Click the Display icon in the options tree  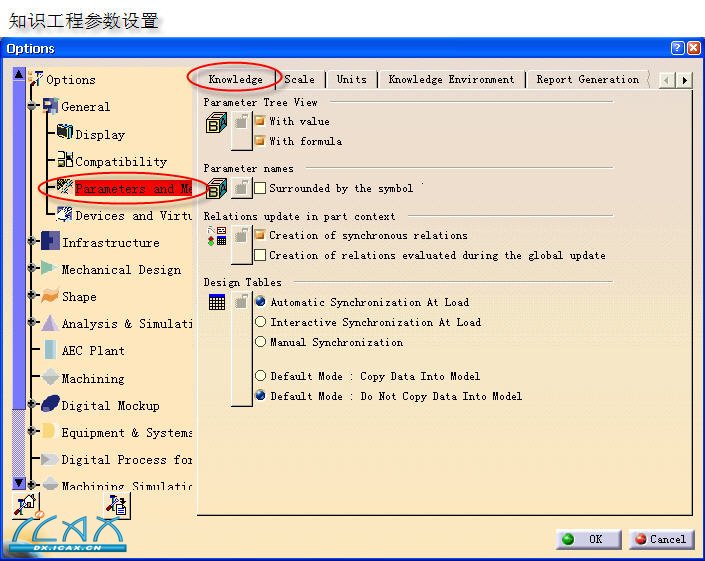click(65, 132)
